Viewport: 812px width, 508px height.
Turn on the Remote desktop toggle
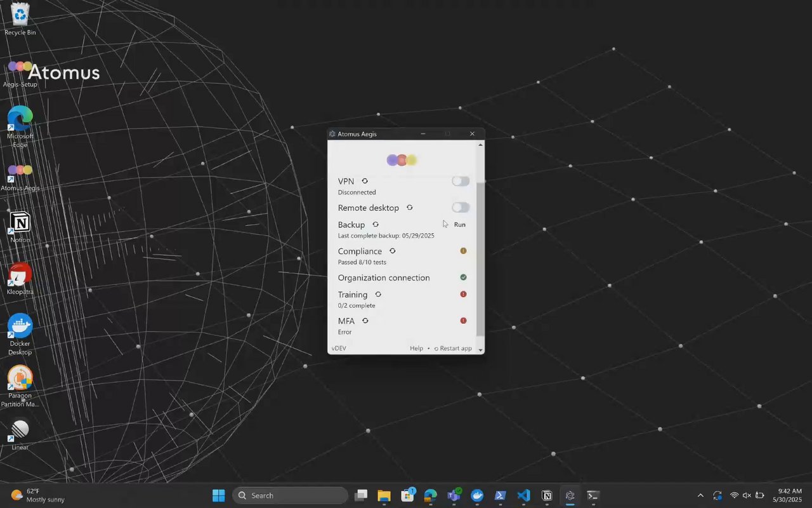pos(461,208)
